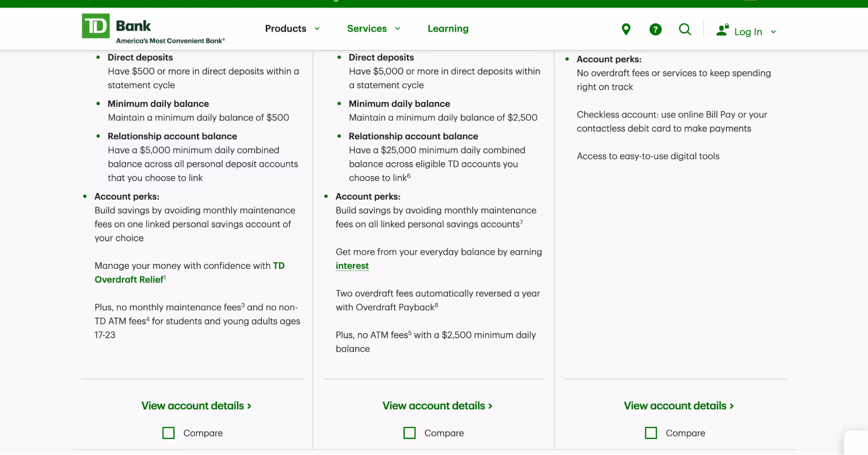This screenshot has height=455, width=868.
Task: View account details for the checkless account
Action: pyautogui.click(x=678, y=406)
